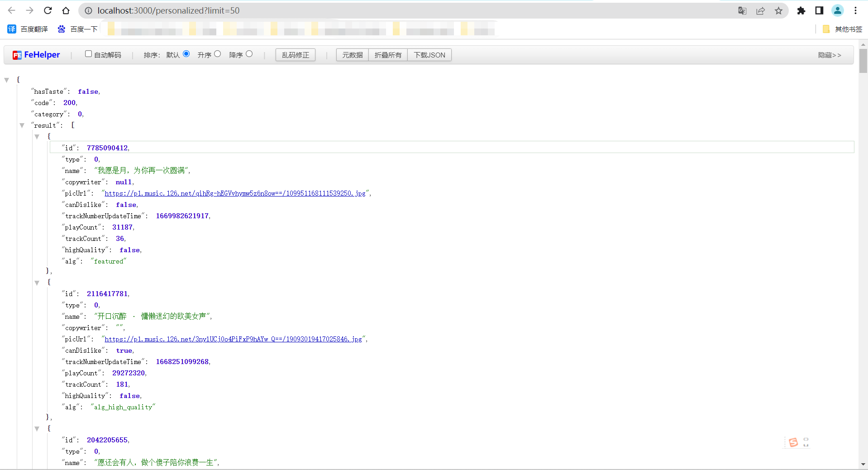Click the 乱码修正 button

296,55
